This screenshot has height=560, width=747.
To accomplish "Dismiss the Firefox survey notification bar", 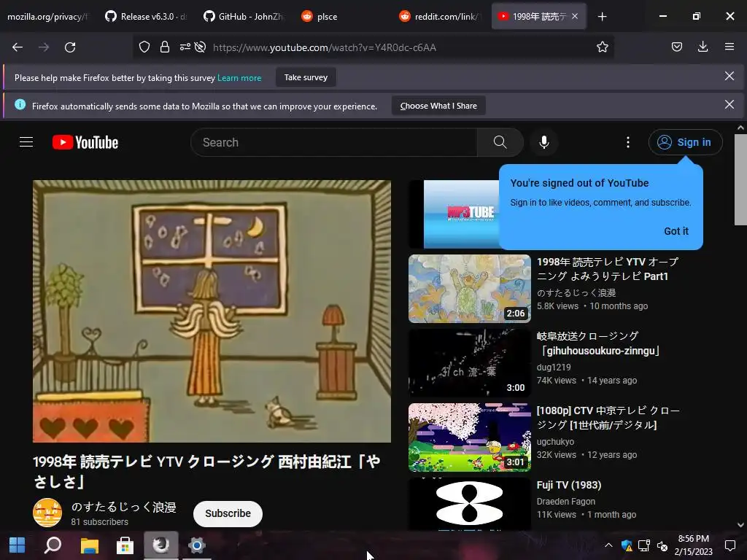I will [x=729, y=76].
